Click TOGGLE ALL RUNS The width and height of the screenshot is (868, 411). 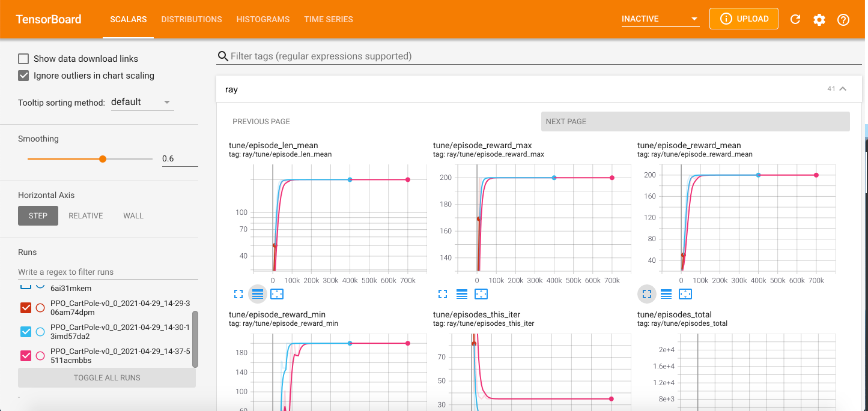click(x=107, y=378)
